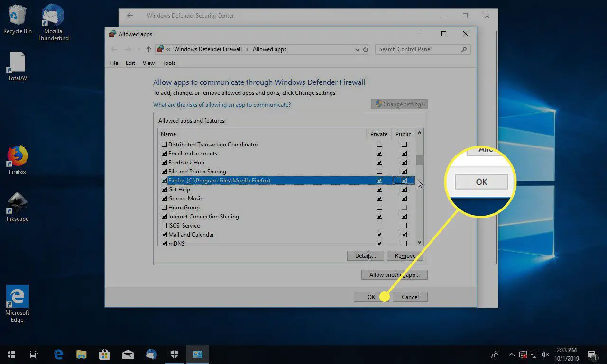Open the People icon in system tray
Screen dimensions: 607x364
[495, 354]
